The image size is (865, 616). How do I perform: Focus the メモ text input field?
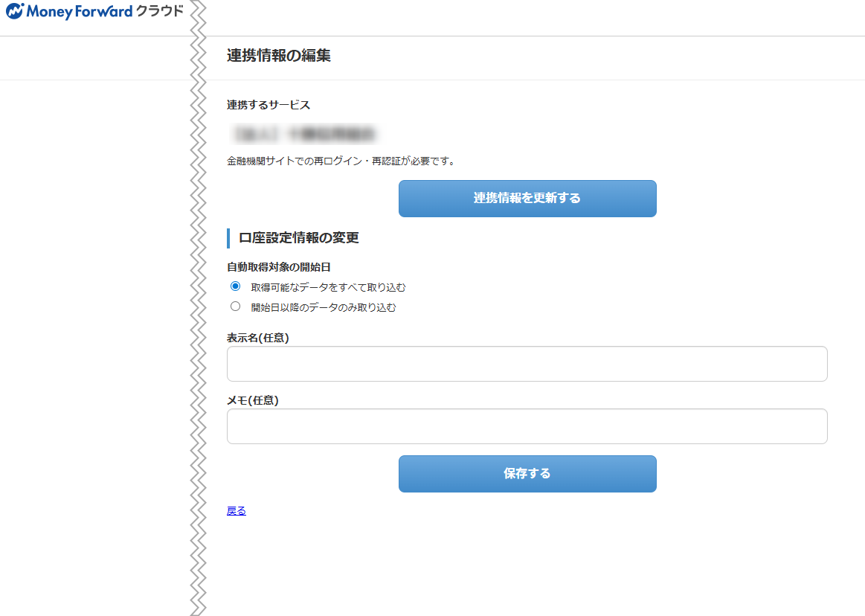pos(527,426)
